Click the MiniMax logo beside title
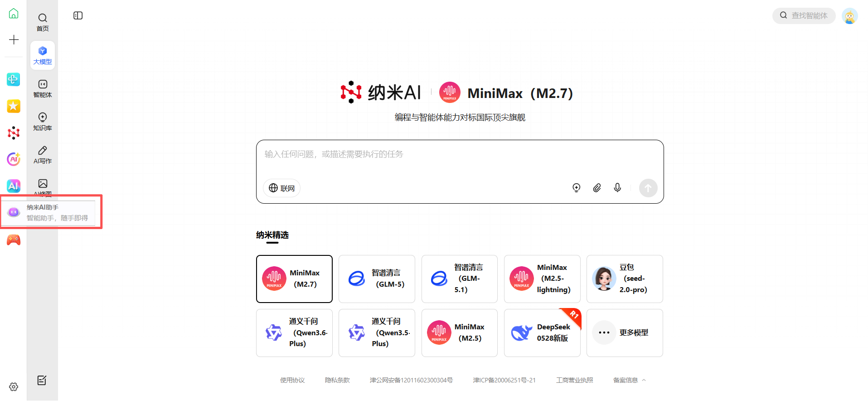This screenshot has height=401, width=868. coord(450,93)
